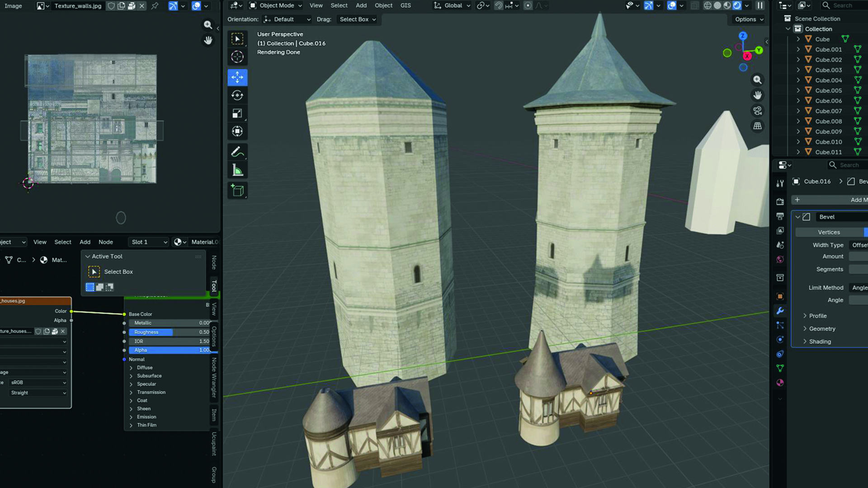Activate the Move tool
Image resolution: width=868 pixels, height=488 pixels.
pyautogui.click(x=237, y=77)
